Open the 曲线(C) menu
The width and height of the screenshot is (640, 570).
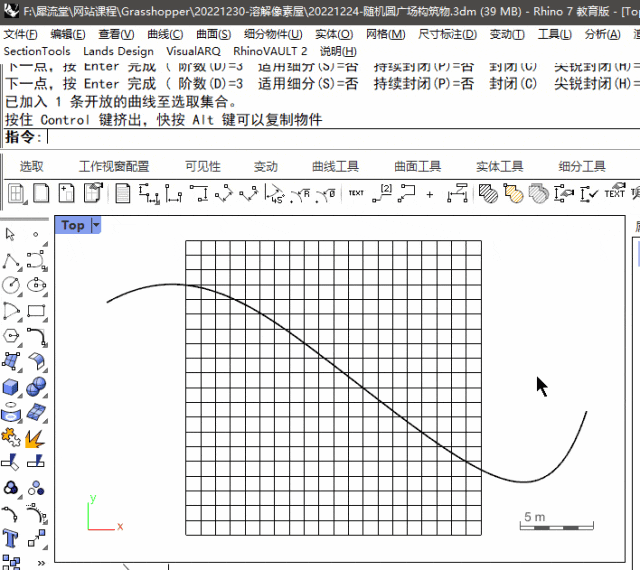click(165, 34)
